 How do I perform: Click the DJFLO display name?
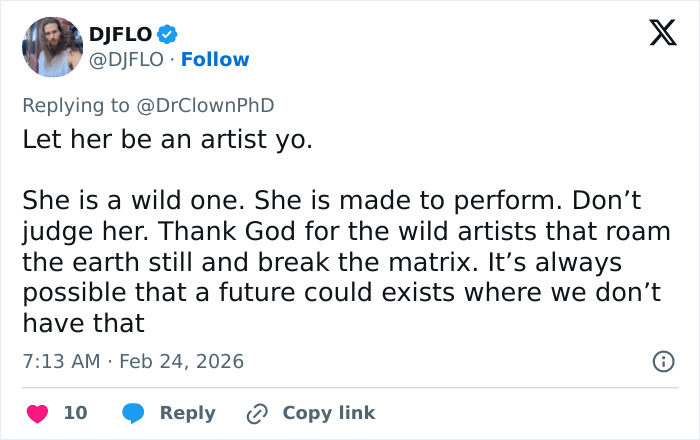pyautogui.click(x=121, y=34)
